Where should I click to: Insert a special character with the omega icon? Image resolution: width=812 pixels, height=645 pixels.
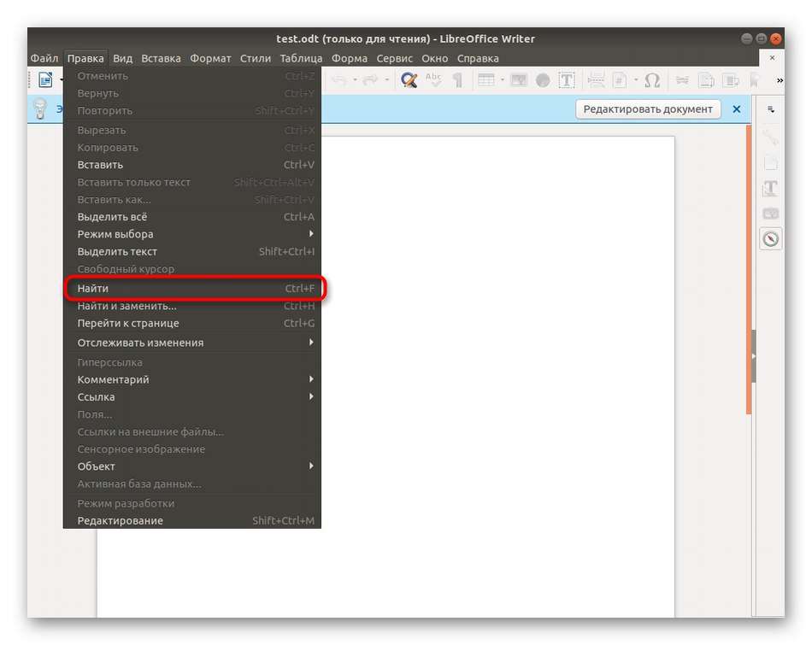652,79
